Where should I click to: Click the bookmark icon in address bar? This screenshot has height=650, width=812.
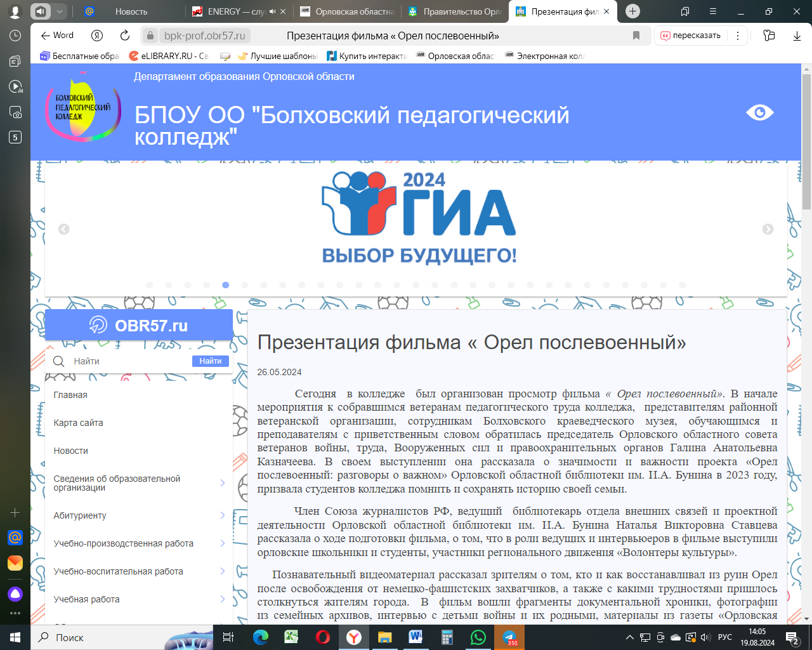(636, 36)
